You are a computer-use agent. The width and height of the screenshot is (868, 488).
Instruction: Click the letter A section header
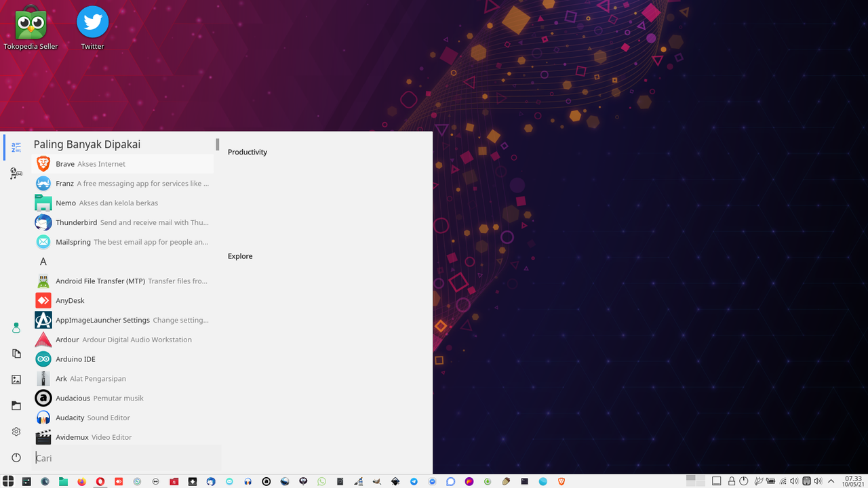pos(43,262)
